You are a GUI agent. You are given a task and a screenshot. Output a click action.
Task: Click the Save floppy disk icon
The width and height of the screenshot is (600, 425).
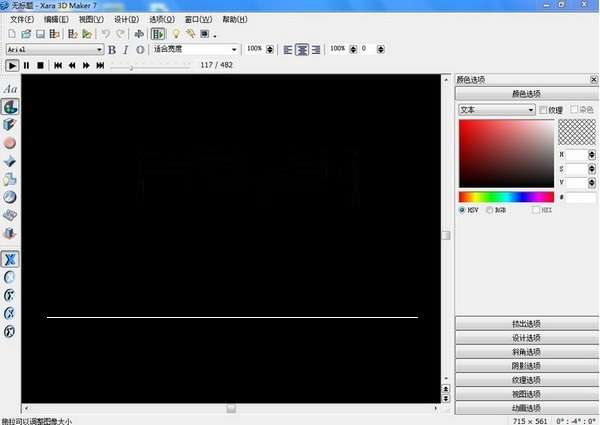[x=40, y=34]
